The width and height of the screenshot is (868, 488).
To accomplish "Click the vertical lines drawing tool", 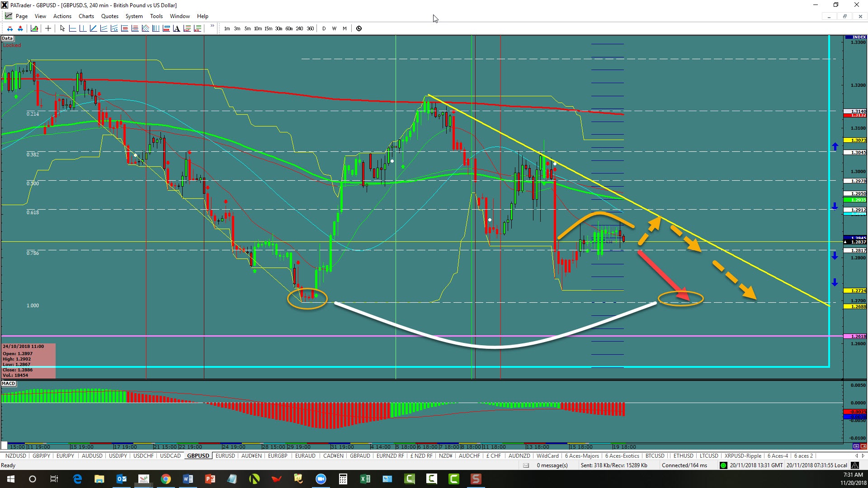I will point(156,28).
